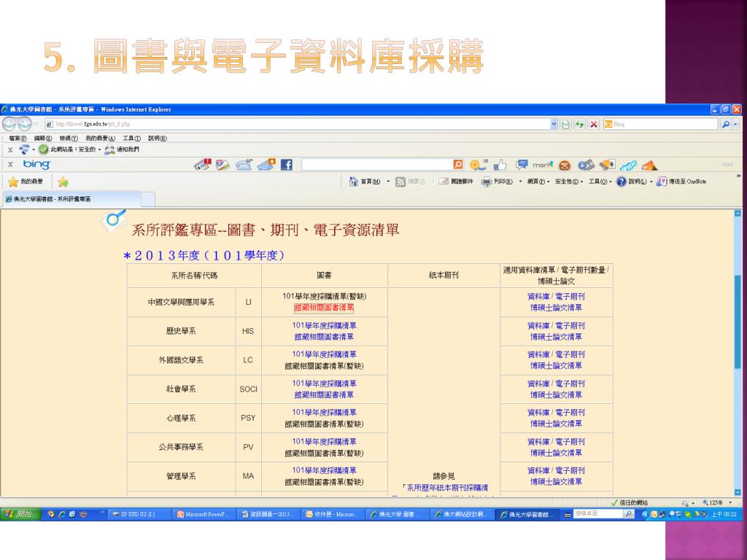Open a new tab with the blank tab button
747x560 pixels.
click(x=148, y=199)
